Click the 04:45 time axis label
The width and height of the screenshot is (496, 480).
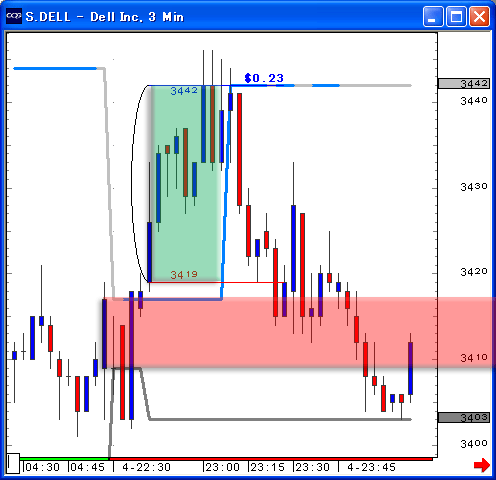[x=88, y=467]
